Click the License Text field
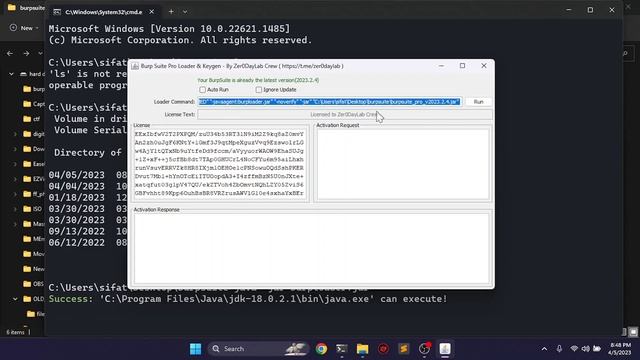The width and height of the screenshot is (640, 360). [x=344, y=115]
